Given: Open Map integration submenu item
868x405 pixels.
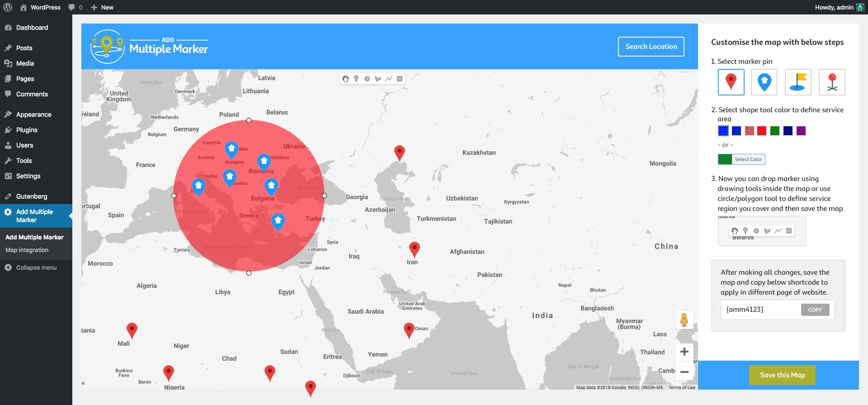Looking at the screenshot, I should click(x=27, y=250).
